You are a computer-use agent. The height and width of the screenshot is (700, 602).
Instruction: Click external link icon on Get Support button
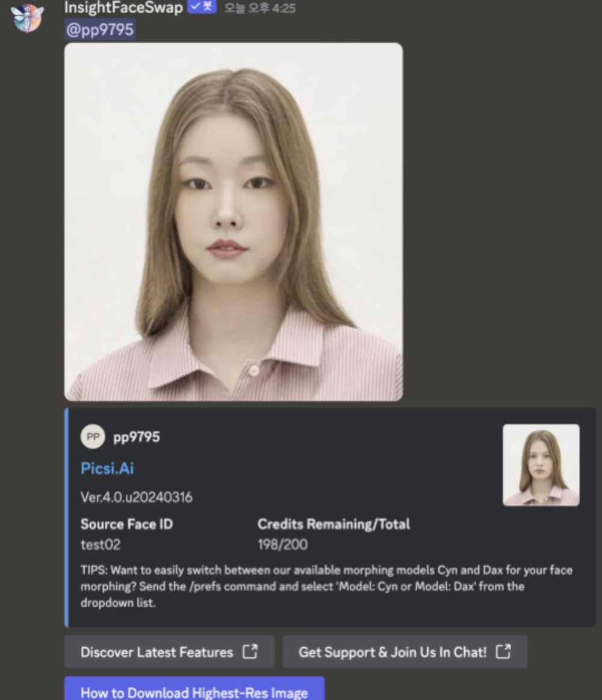click(x=503, y=652)
